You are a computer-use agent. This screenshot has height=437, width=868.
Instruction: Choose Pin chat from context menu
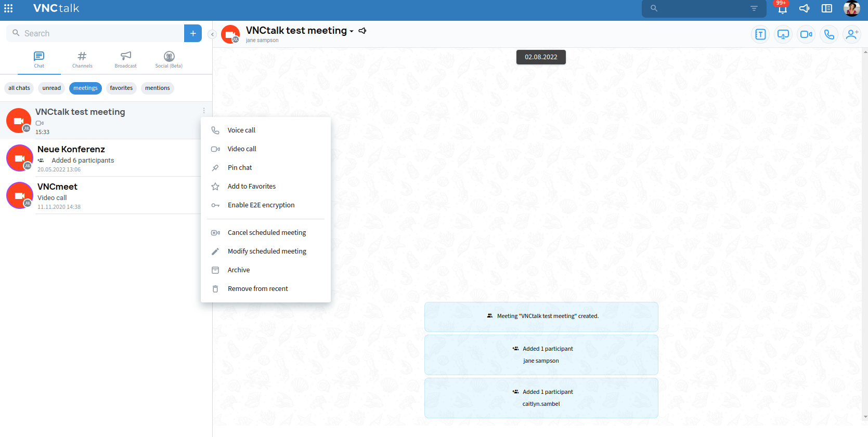266,168
